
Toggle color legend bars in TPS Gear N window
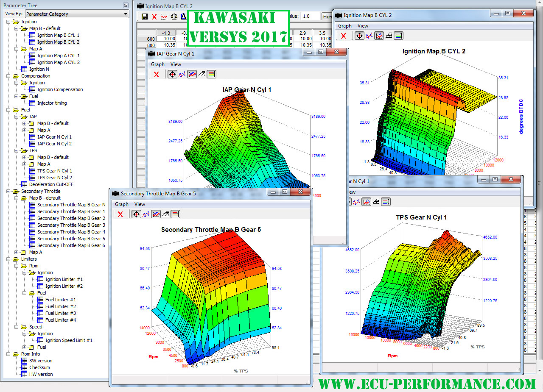386,202
